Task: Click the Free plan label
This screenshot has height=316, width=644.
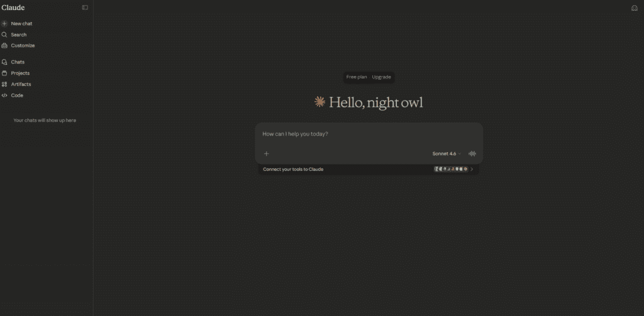Action: point(357,77)
